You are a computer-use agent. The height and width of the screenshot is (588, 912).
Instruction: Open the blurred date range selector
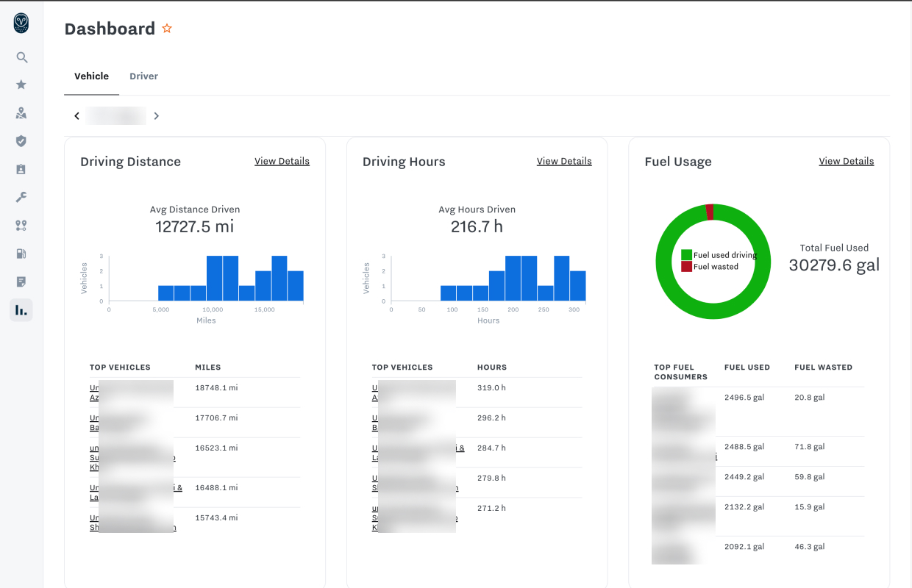[x=115, y=116]
